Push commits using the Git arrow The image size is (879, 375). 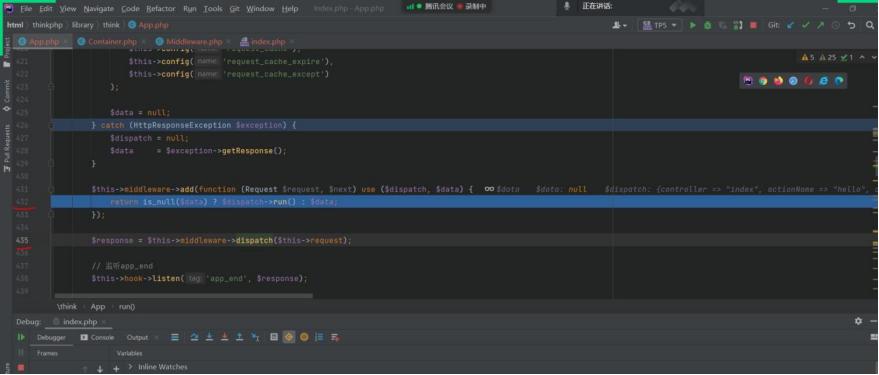tap(821, 25)
